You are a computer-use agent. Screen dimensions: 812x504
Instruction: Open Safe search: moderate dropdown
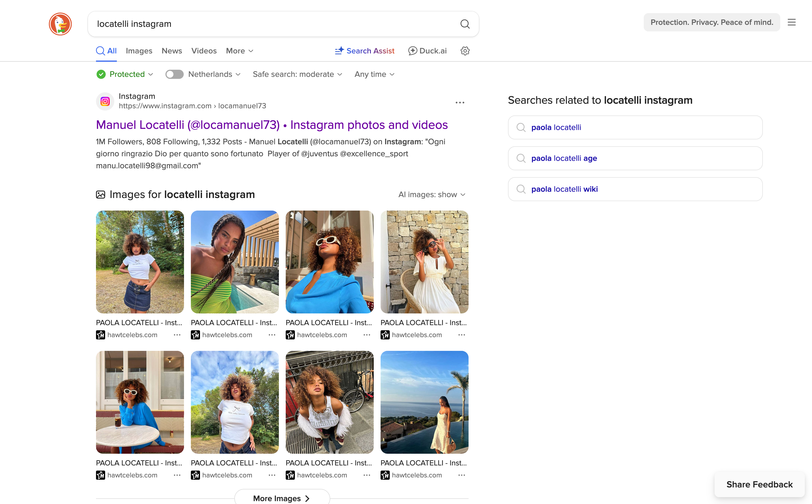[x=297, y=74]
